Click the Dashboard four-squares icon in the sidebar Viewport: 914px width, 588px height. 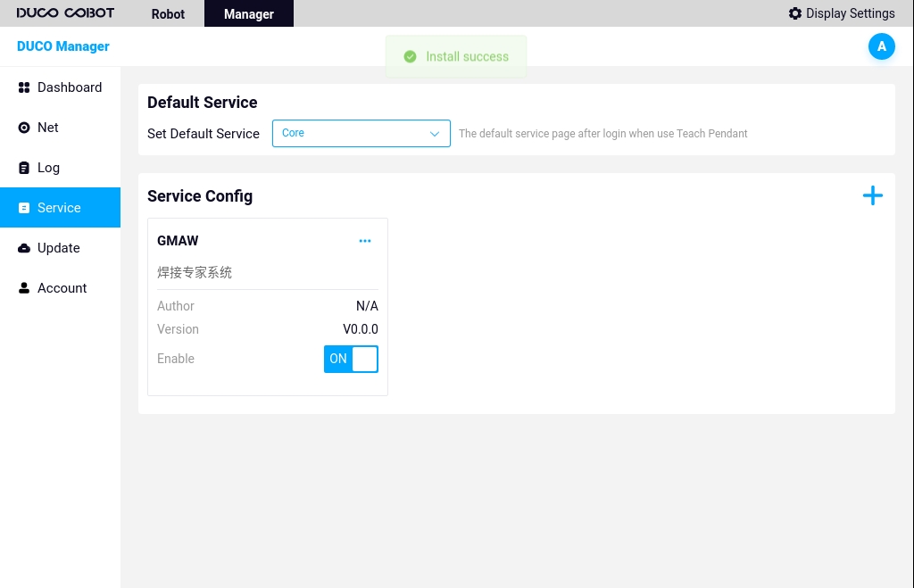(24, 87)
